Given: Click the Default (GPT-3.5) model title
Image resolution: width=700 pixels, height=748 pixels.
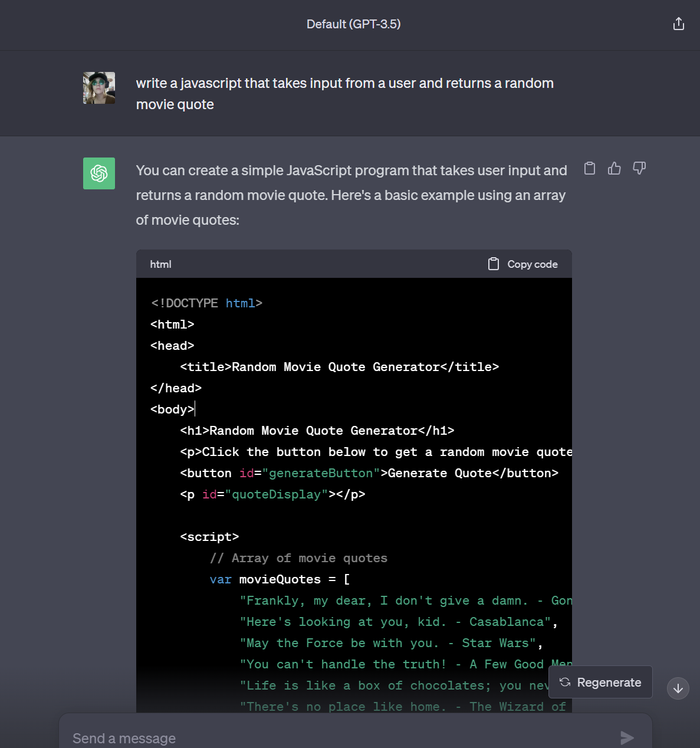Looking at the screenshot, I should coord(353,24).
